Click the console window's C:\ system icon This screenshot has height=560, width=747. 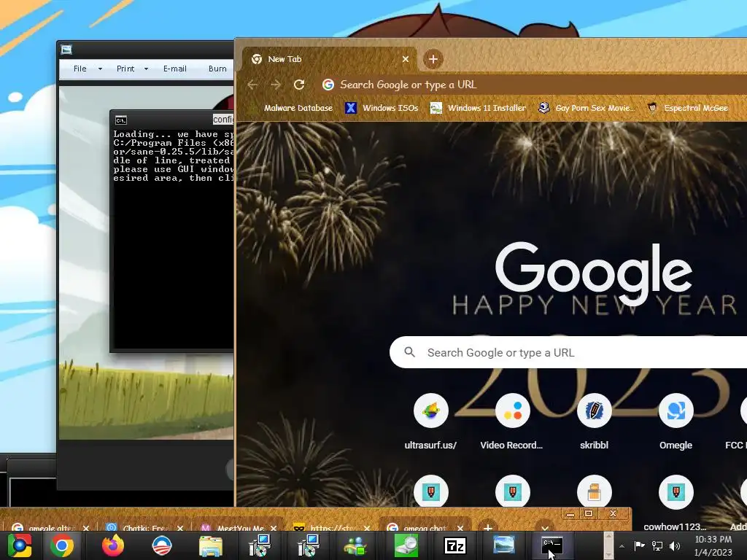click(x=121, y=120)
